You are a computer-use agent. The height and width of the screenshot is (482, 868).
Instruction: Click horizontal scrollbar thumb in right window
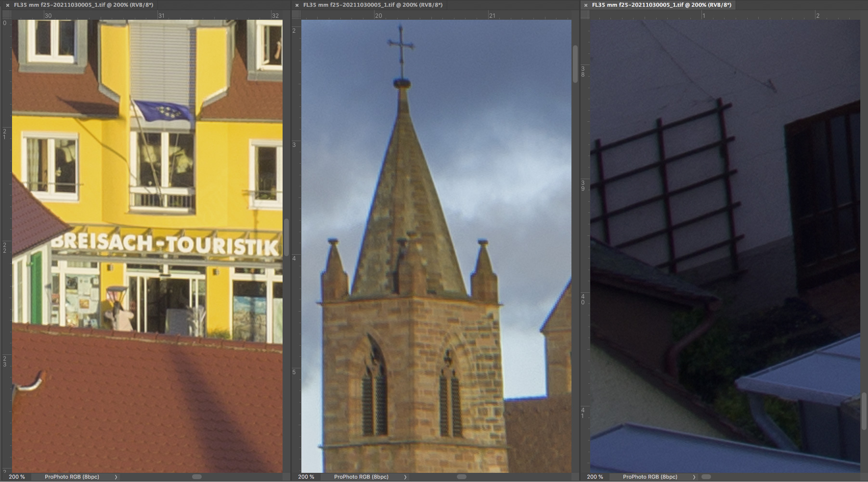pyautogui.click(x=706, y=477)
